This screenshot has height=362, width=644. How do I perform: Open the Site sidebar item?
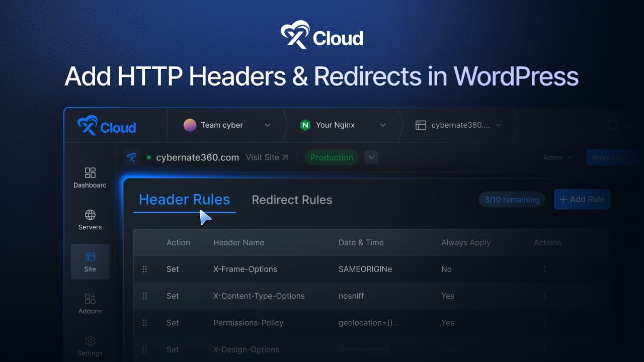click(90, 262)
